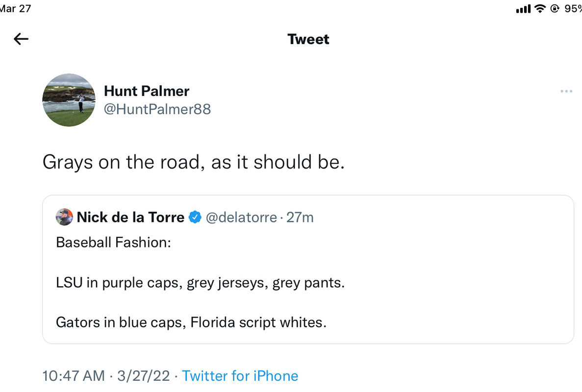Open the three-dot more options menu

566,91
